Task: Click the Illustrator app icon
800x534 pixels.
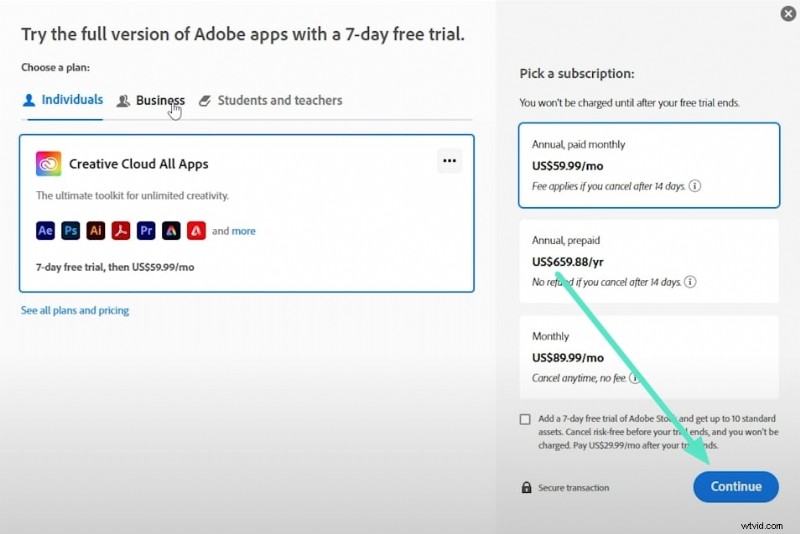Action: [x=96, y=231]
